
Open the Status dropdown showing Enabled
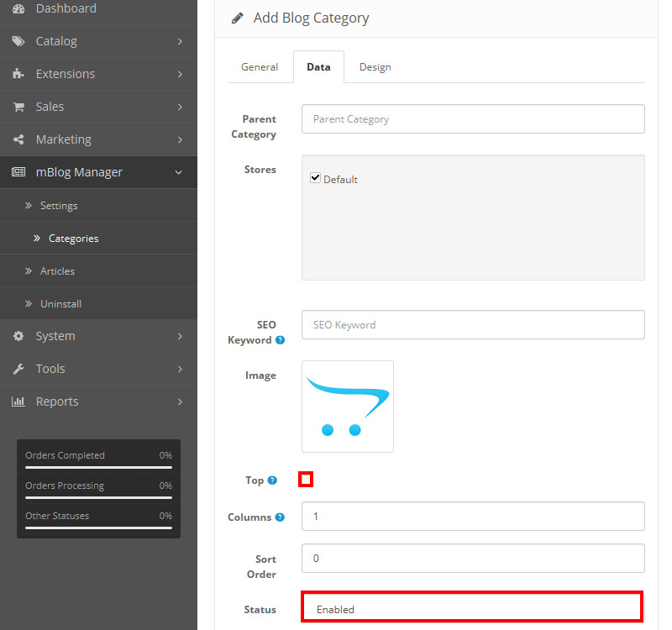click(472, 608)
